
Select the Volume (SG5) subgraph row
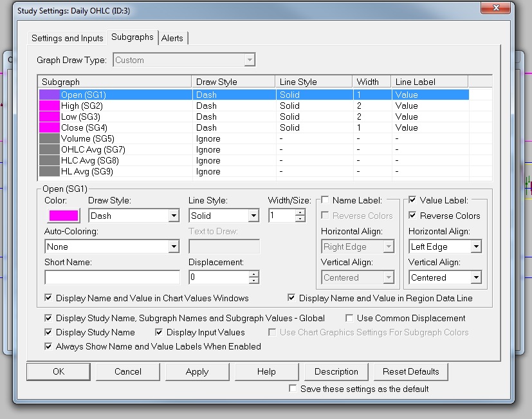[x=254, y=138]
